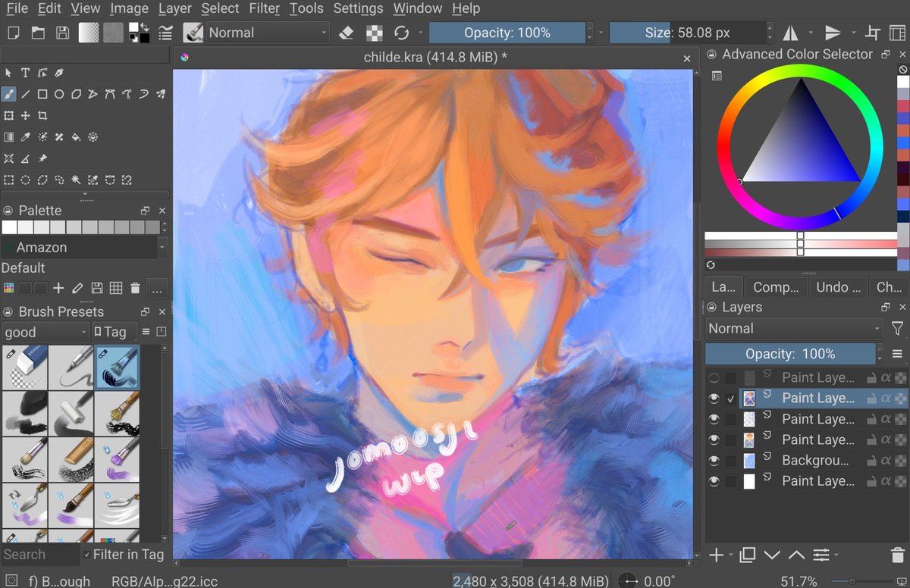Click the Save document toolbar icon

[63, 33]
